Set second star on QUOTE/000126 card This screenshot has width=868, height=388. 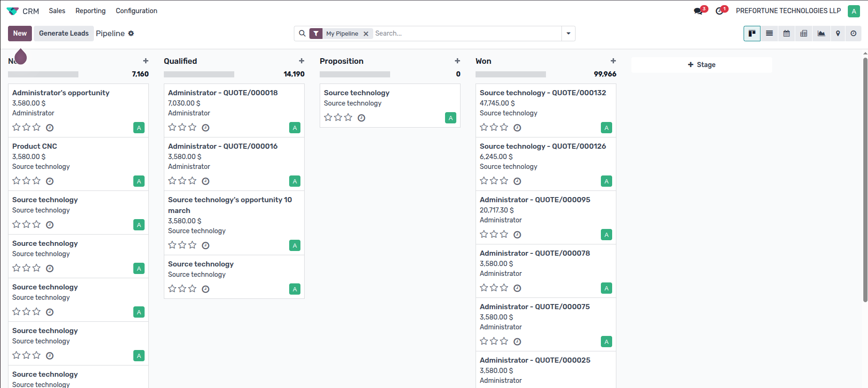pyautogui.click(x=494, y=181)
